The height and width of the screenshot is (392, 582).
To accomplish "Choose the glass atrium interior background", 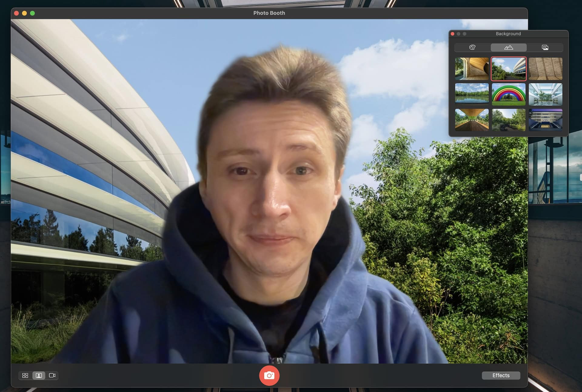I will click(545, 94).
